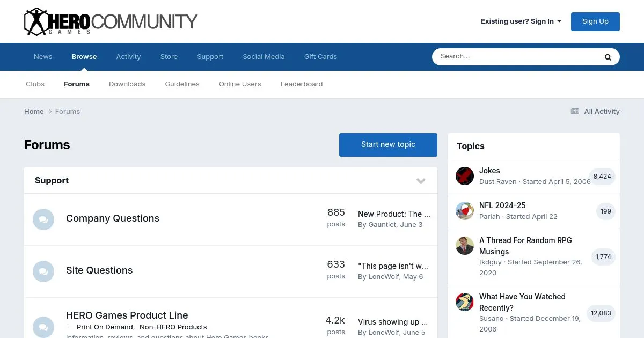Click the Start new topic button
644x338 pixels.
pos(388,145)
